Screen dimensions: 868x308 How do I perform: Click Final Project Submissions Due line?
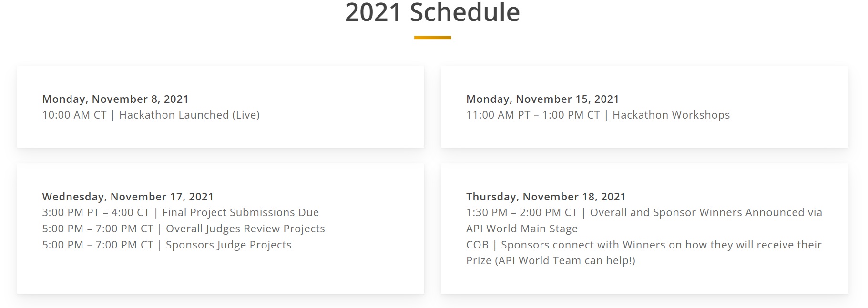[x=180, y=212]
